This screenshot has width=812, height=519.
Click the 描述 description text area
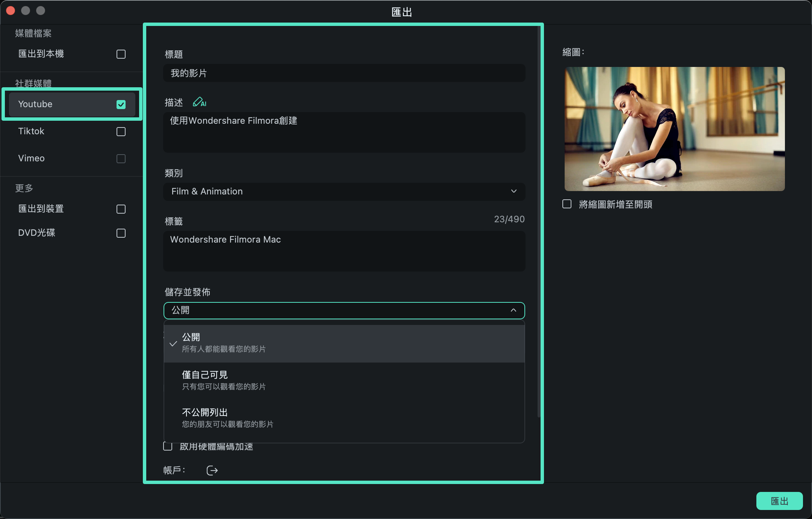(344, 132)
